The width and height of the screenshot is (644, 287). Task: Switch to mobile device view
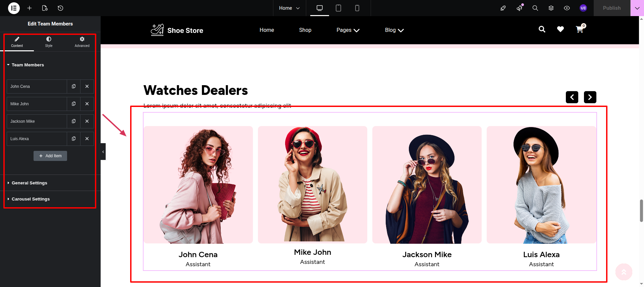357,8
